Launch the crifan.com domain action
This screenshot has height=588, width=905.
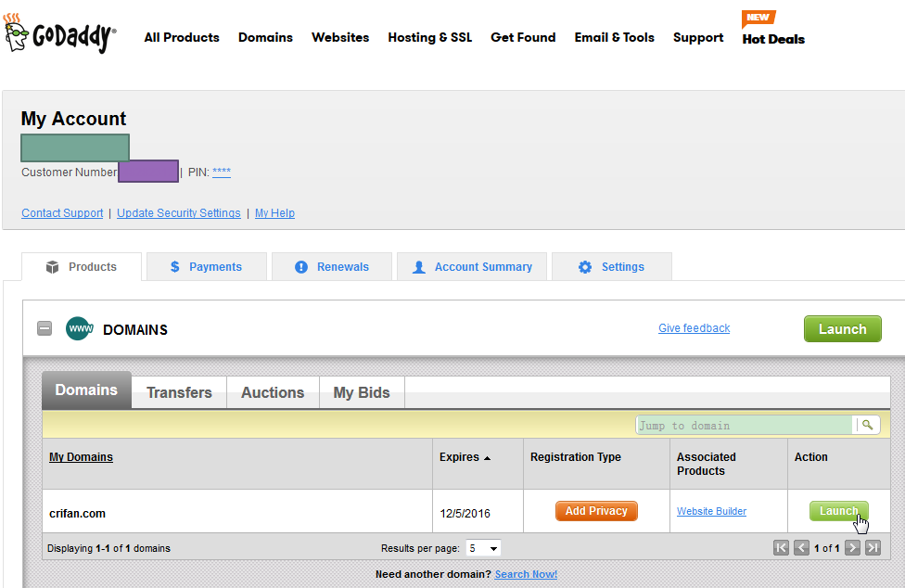(x=838, y=511)
